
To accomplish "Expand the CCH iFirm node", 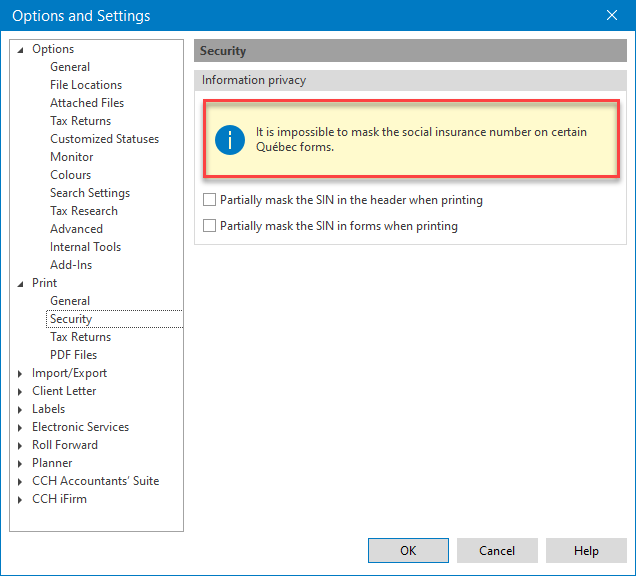I will coord(21,499).
